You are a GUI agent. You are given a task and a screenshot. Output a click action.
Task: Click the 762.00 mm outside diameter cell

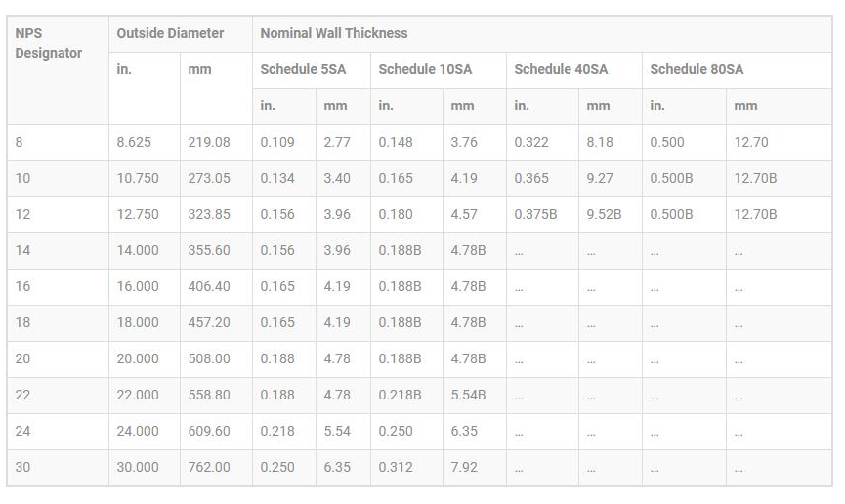tap(209, 467)
